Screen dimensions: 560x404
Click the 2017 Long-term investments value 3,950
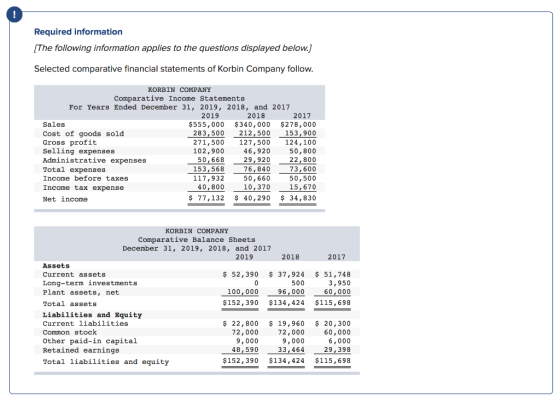(340, 283)
